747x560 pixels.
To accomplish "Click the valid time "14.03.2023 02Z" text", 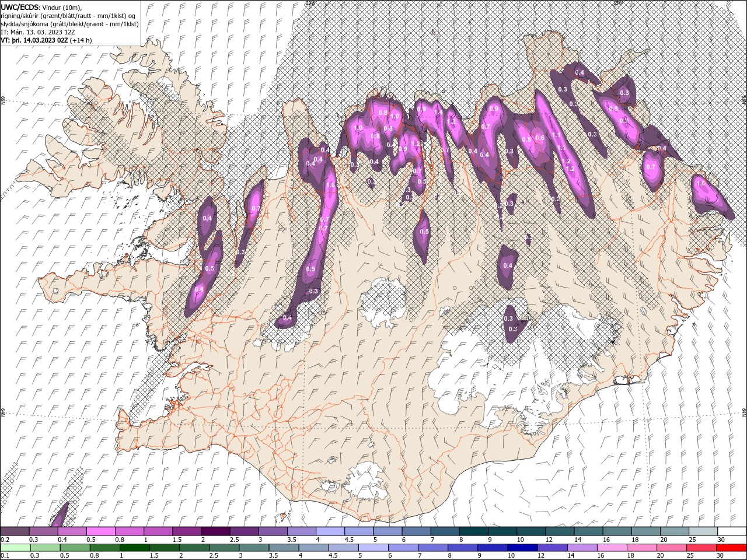I will pyautogui.click(x=46, y=40).
